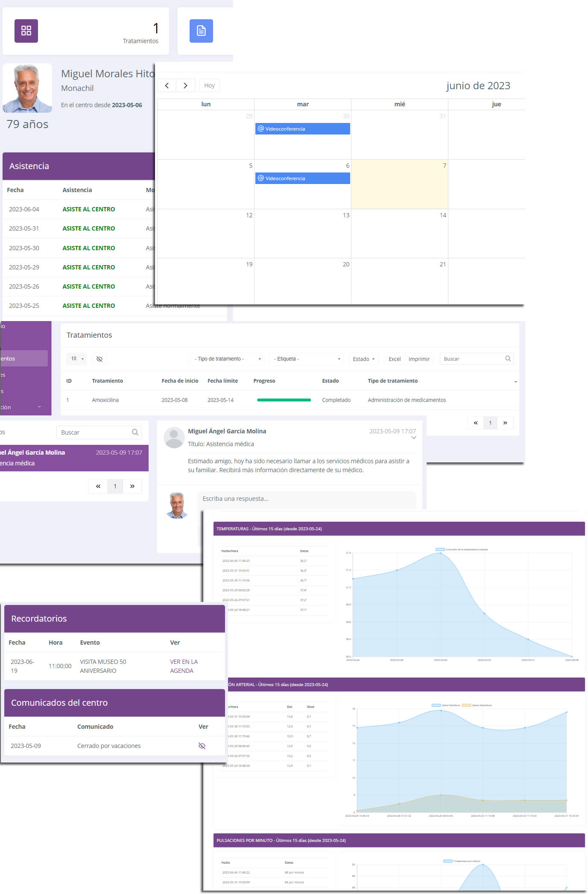Open the rows-per-page dropdown showing 10
The image size is (588, 894).
(x=77, y=359)
